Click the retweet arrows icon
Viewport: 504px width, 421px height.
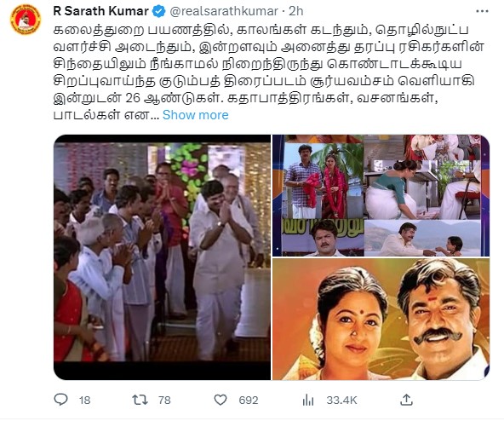(140, 400)
